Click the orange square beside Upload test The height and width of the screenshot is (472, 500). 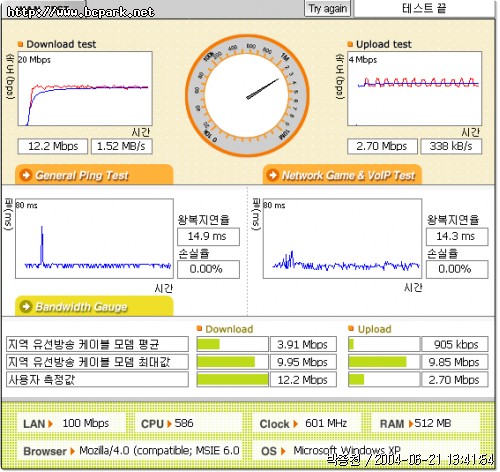[350, 44]
